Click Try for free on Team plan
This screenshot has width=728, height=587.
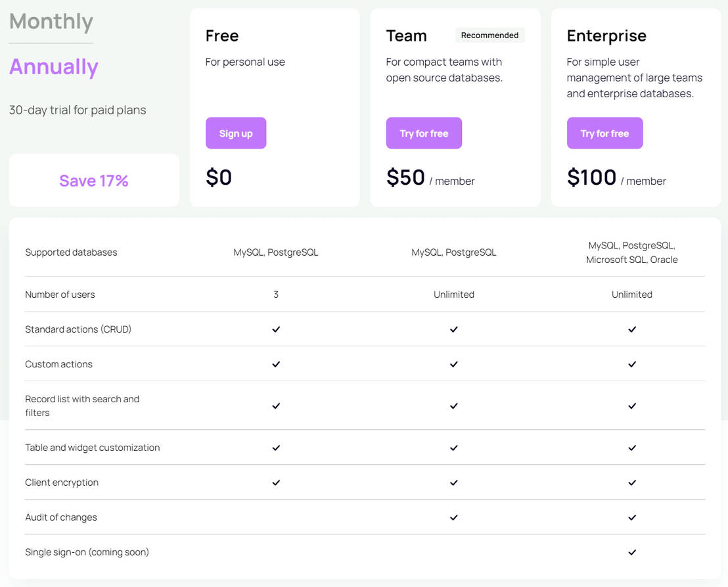click(x=424, y=133)
